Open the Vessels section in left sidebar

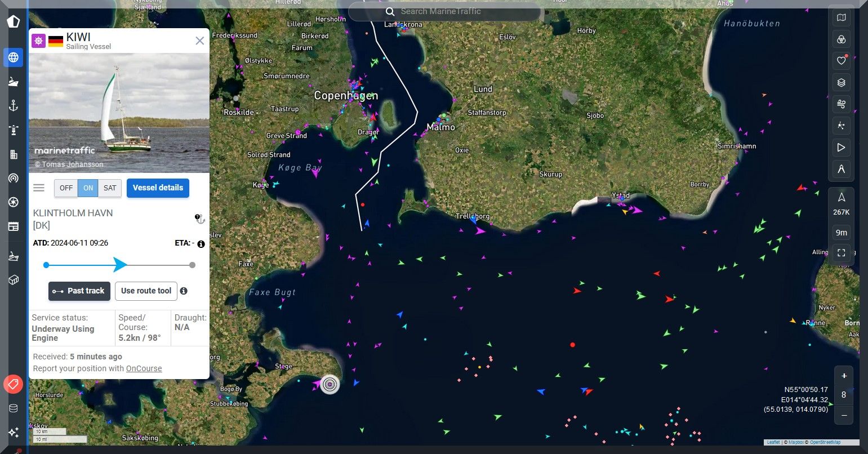tap(14, 82)
